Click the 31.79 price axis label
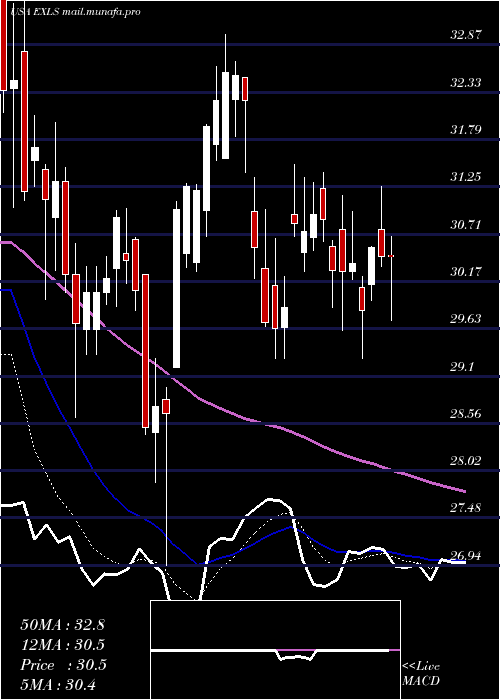 pos(466,130)
